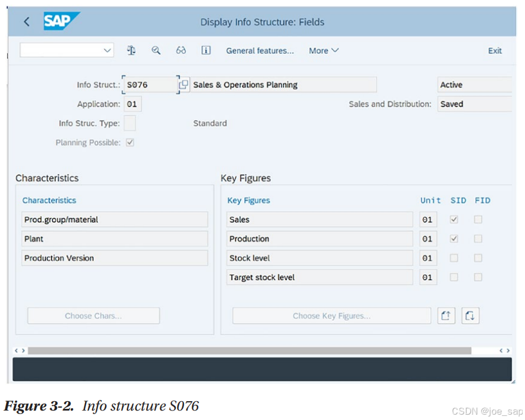Toggle FID checkbox for Sales
Viewport: 525px width, 420px height.
tap(478, 219)
